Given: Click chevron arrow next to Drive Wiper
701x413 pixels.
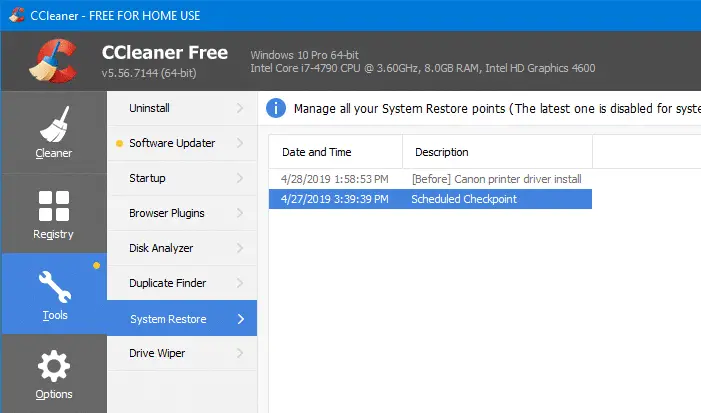Looking at the screenshot, I should 240,353.
